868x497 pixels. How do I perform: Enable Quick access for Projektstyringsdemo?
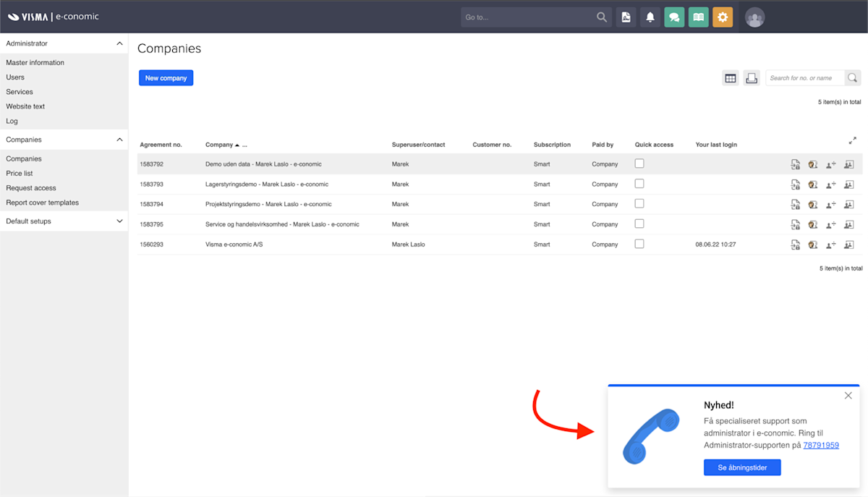point(639,204)
